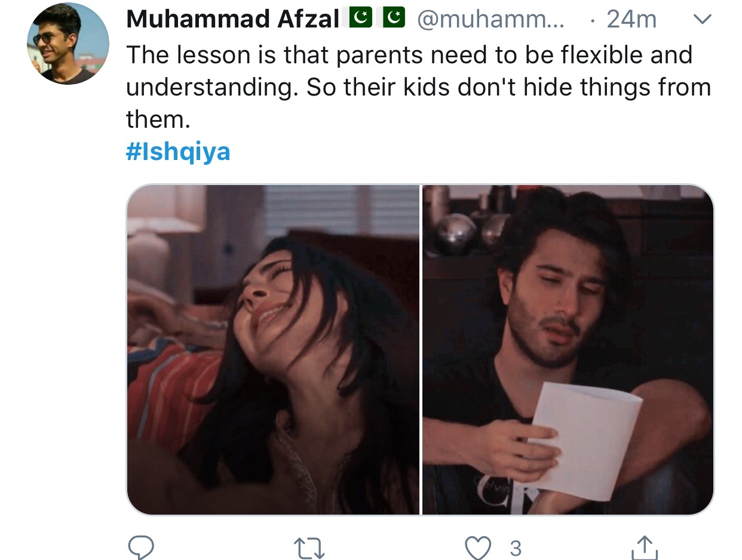Open the #Ishqiya hashtag
Image resolution: width=742 pixels, height=560 pixels.
click(x=178, y=152)
